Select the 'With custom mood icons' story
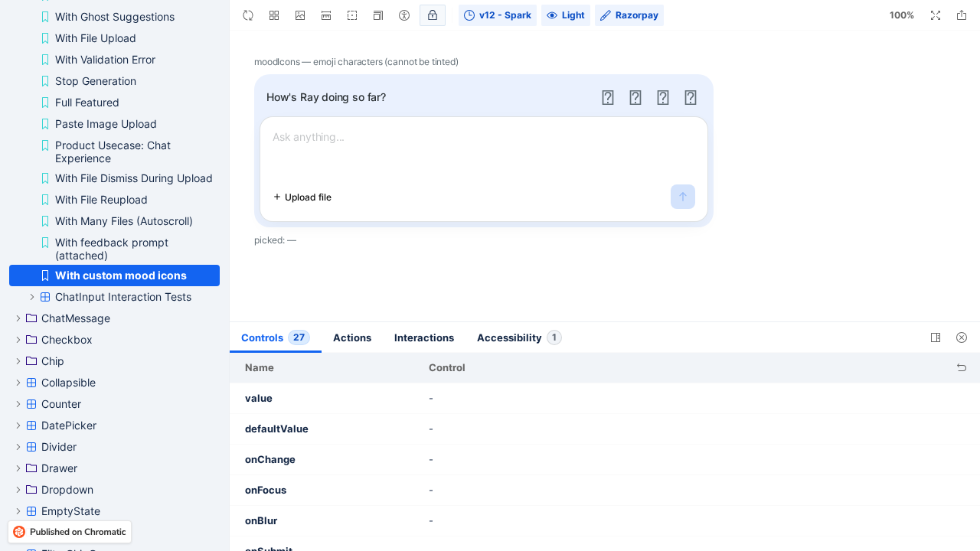This screenshot has height=551, width=980. [x=115, y=275]
